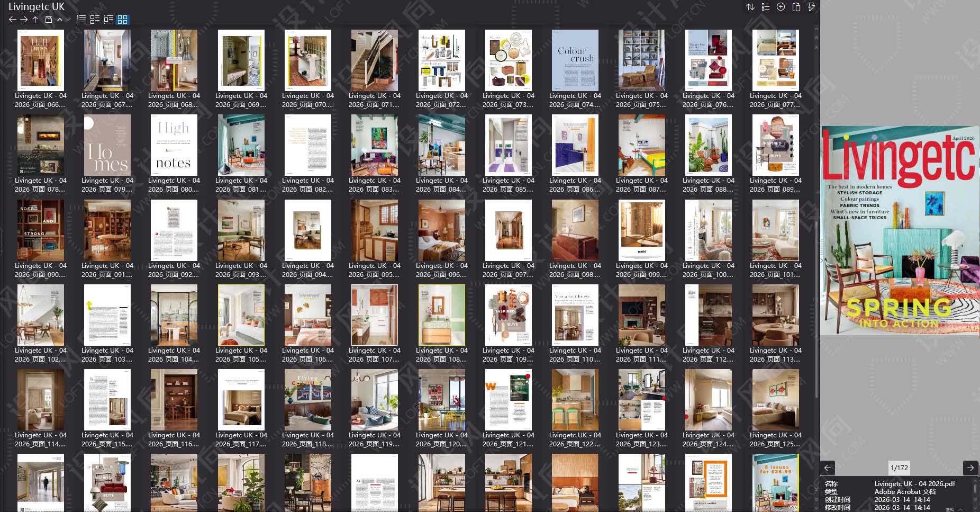Click the 1/172 page number field
This screenshot has width=980, height=512.
point(899,468)
